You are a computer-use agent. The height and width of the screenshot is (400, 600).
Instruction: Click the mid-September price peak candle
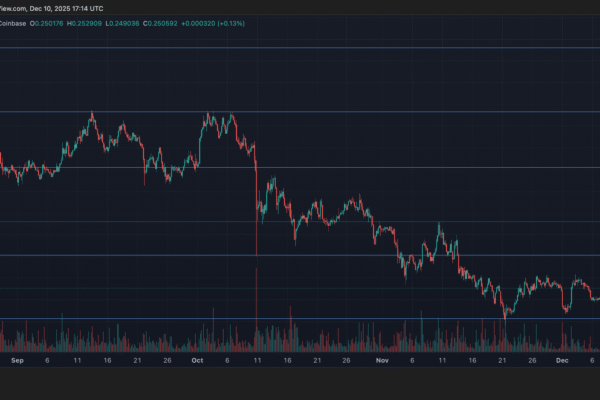[92, 116]
